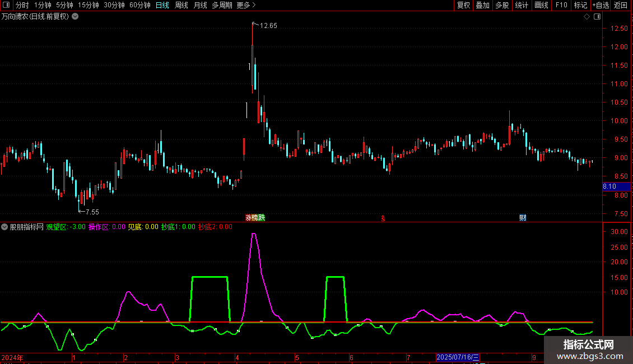Click the 2024年 label on time axis

pos(12,358)
